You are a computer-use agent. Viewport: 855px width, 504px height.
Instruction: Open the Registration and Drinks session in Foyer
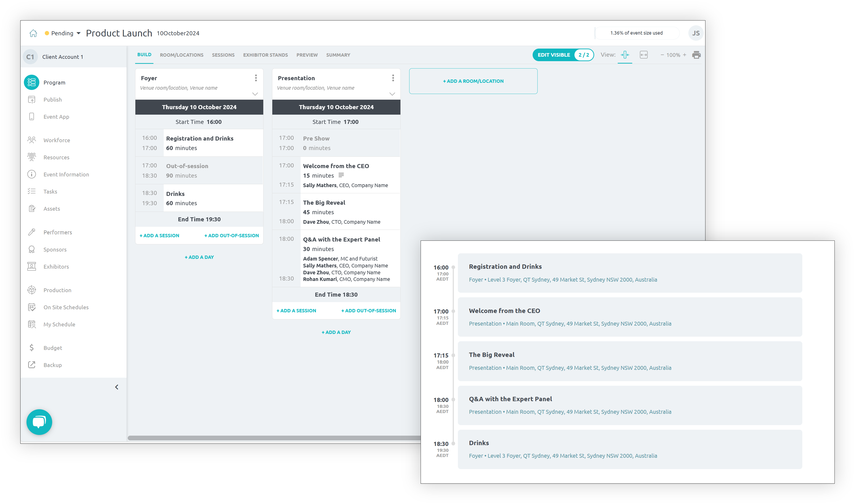pyautogui.click(x=199, y=143)
